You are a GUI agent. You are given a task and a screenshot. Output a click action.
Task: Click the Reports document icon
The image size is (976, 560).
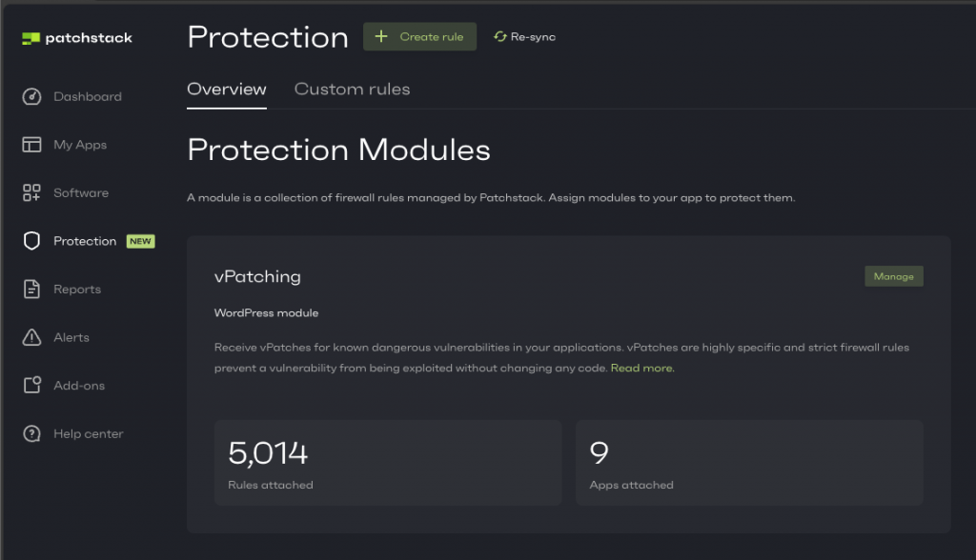pyautogui.click(x=31, y=290)
